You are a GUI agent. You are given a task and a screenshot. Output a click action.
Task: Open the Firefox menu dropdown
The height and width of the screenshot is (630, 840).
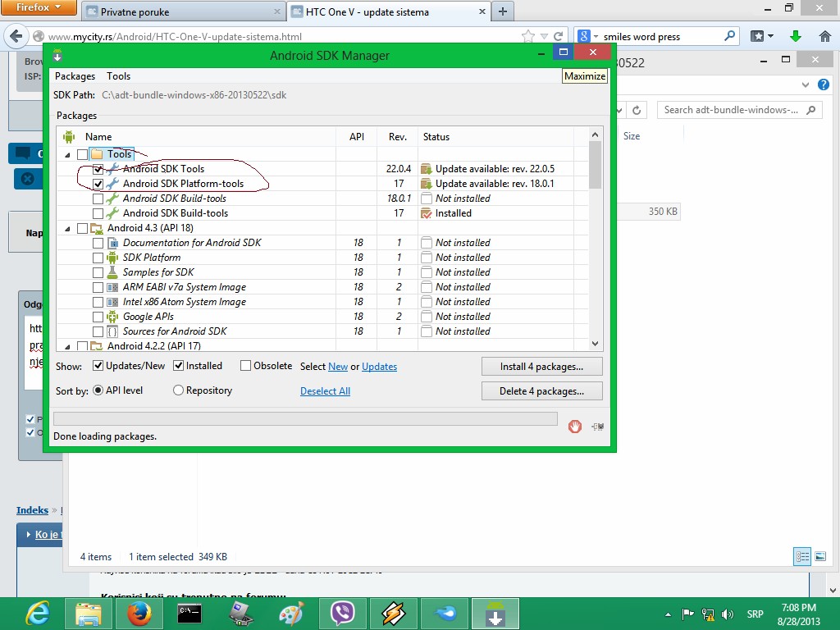pos(39,7)
